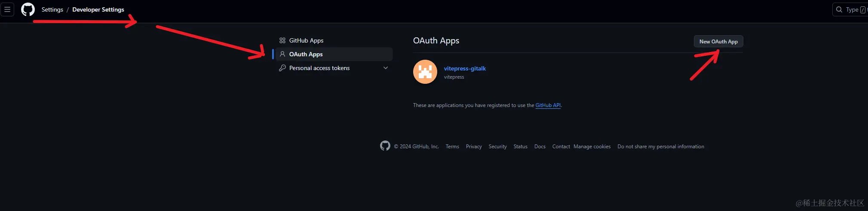The image size is (868, 211).
Task: Click Developer Settings in the breadcrumb
Action: click(98, 9)
